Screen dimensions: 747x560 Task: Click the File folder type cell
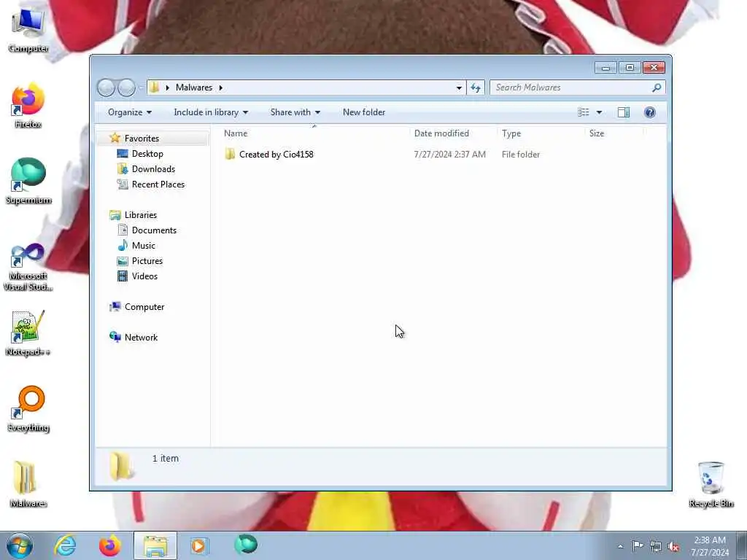point(521,155)
